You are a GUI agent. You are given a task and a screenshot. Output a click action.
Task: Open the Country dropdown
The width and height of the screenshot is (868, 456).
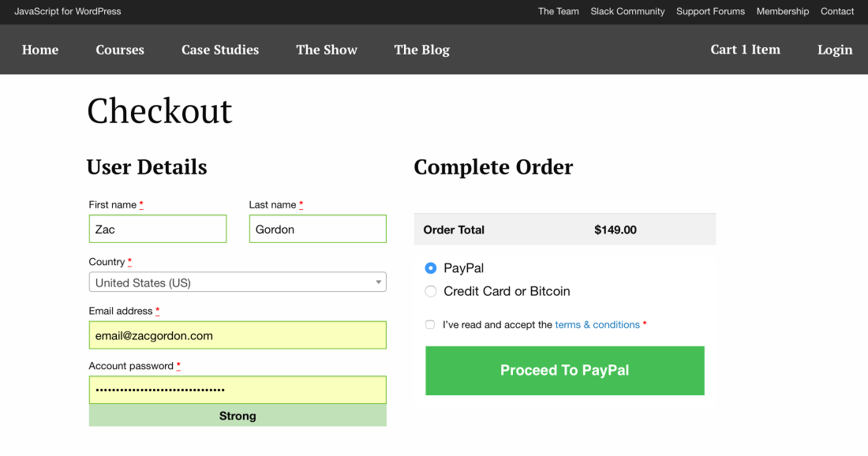238,282
